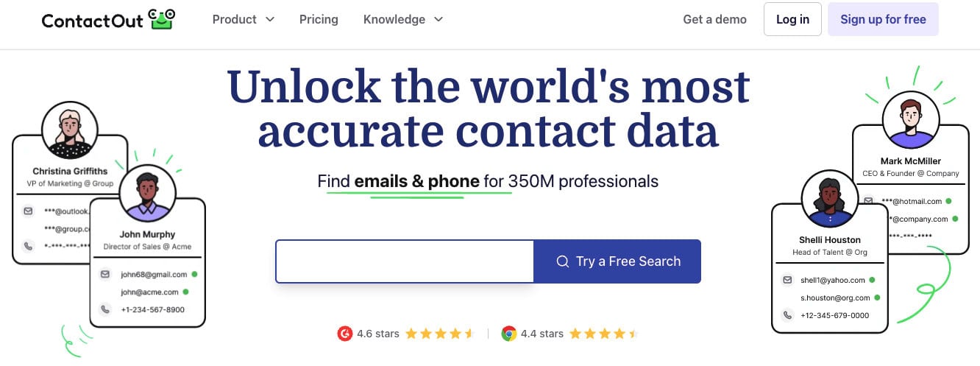Click Sign up for free
Viewport: 980px width, 366px height.
(883, 20)
